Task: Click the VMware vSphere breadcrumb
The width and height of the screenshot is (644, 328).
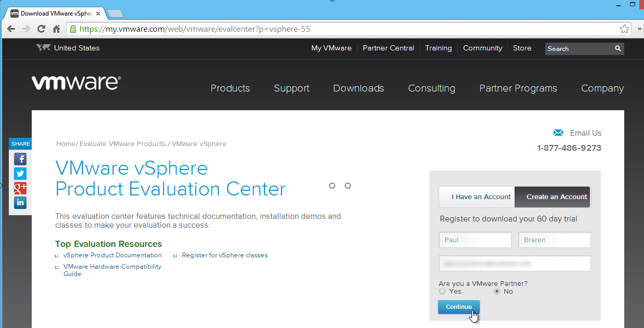Action: [199, 143]
